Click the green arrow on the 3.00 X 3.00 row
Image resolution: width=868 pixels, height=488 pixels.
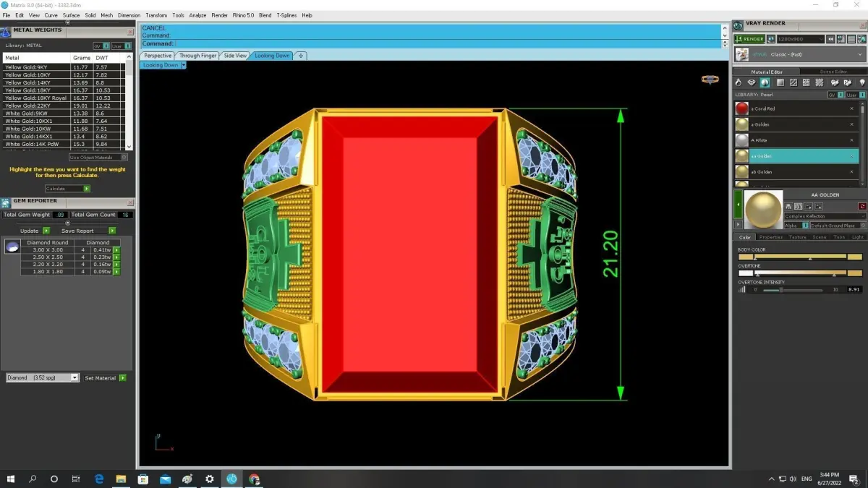pyautogui.click(x=116, y=249)
